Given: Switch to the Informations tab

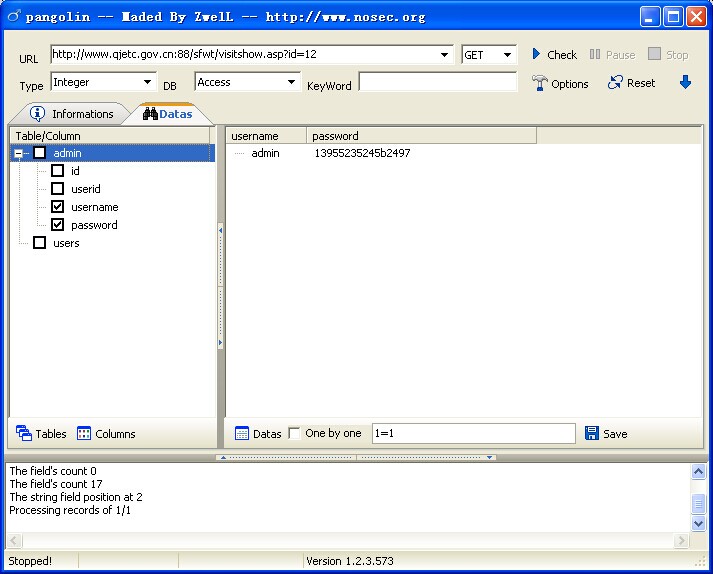Looking at the screenshot, I should click(x=72, y=114).
